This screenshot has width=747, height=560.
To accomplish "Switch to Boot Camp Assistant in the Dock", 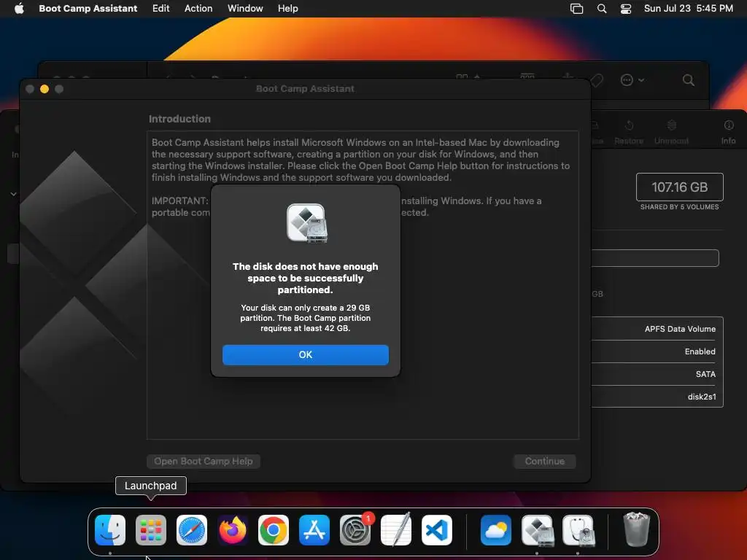I will click(537, 530).
